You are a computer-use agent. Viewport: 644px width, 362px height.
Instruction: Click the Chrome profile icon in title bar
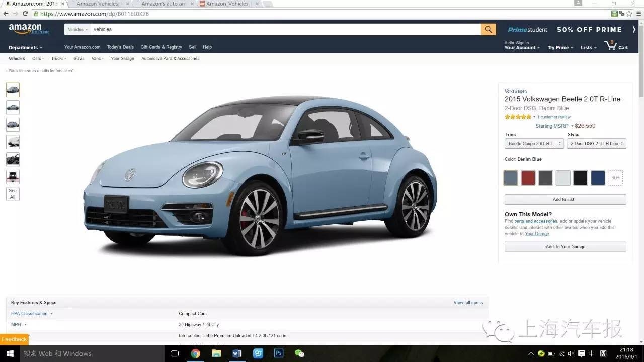(577, 3)
